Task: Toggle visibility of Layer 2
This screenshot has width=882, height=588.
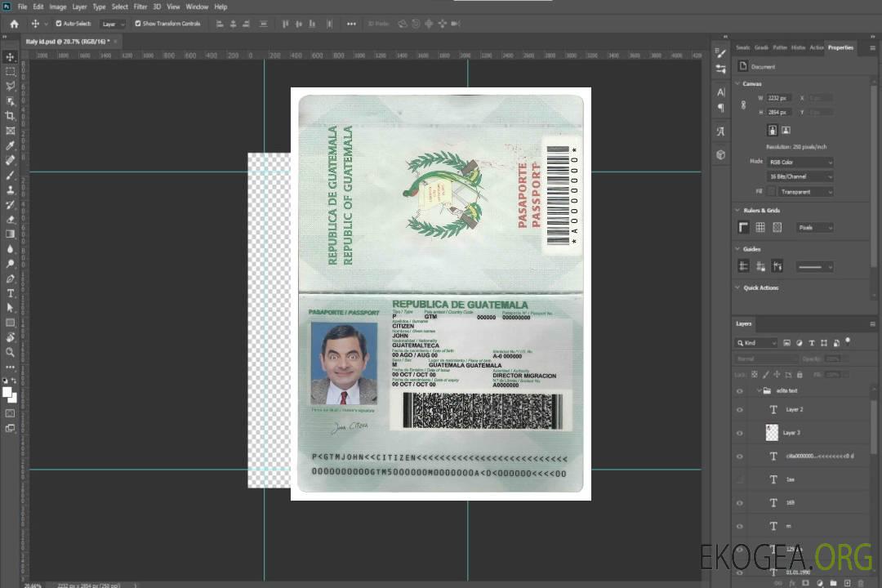Action: pos(740,410)
